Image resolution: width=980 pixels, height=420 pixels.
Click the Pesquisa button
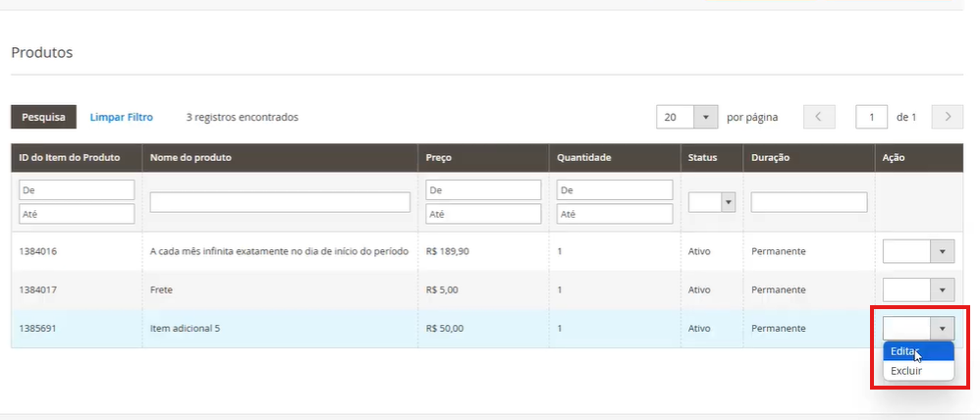pyautogui.click(x=43, y=117)
